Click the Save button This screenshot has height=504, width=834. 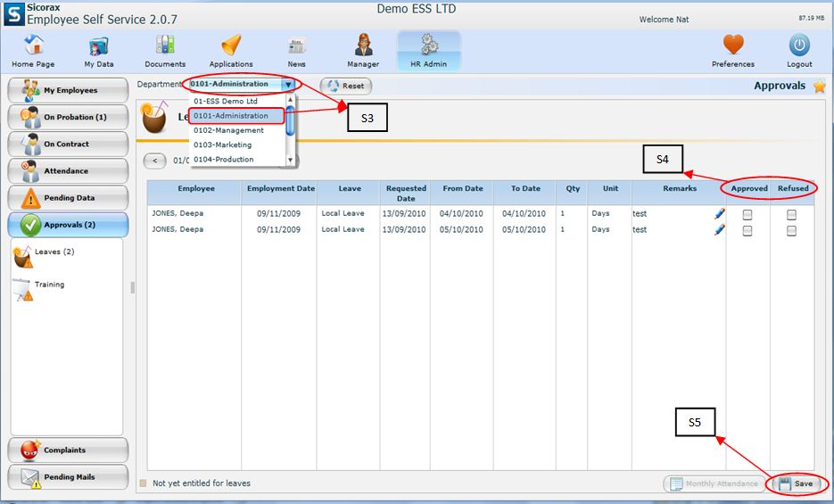795,483
